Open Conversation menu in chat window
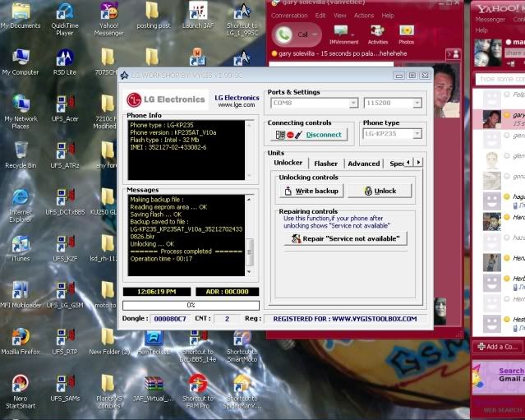525x420 pixels. click(289, 16)
